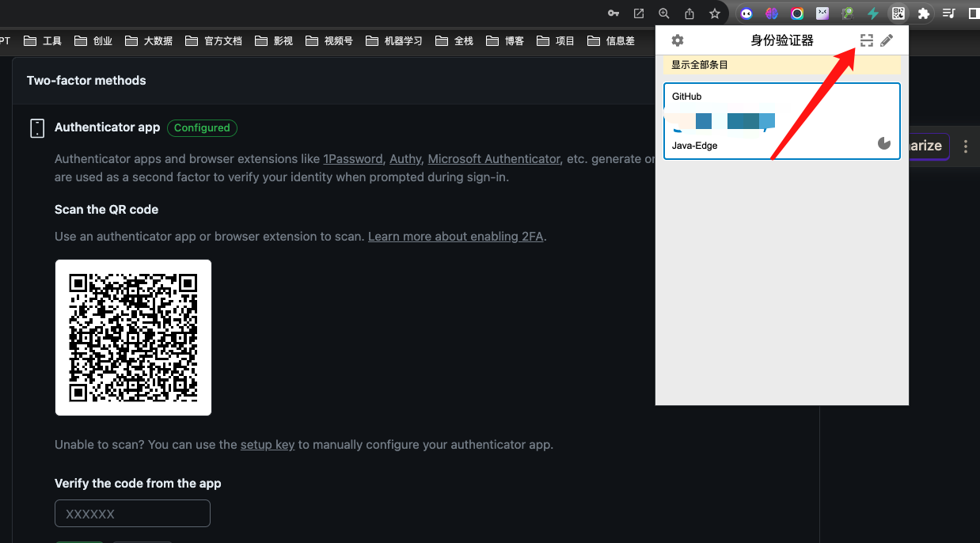
Task: Click the scan QR code icon in Authenticator
Action: (x=867, y=40)
